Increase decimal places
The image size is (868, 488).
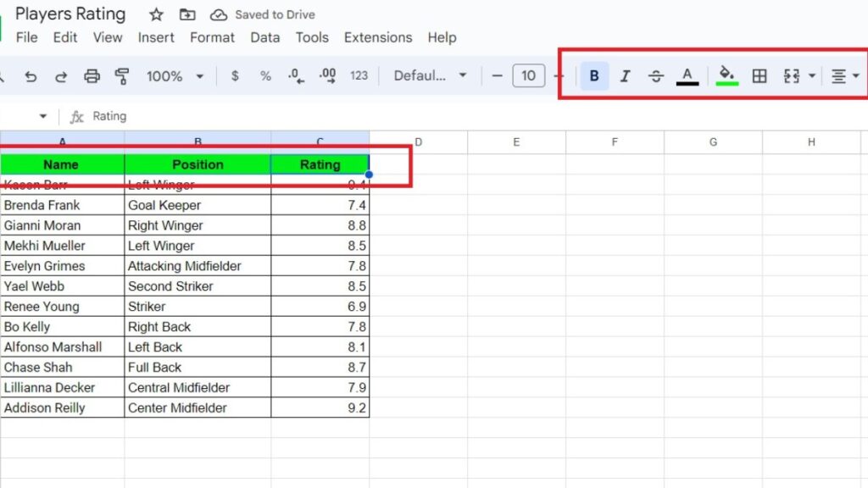pos(327,75)
